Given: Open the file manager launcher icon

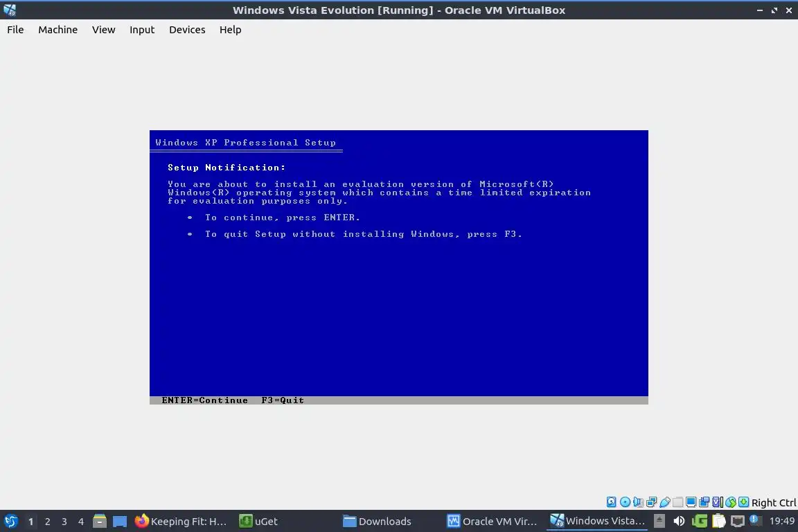Looking at the screenshot, I should (100, 521).
